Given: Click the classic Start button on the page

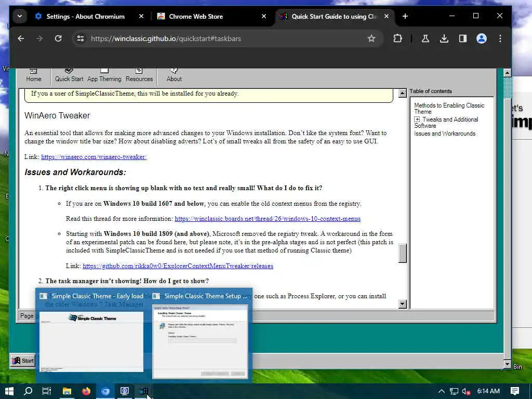Looking at the screenshot, I should coord(22,361).
